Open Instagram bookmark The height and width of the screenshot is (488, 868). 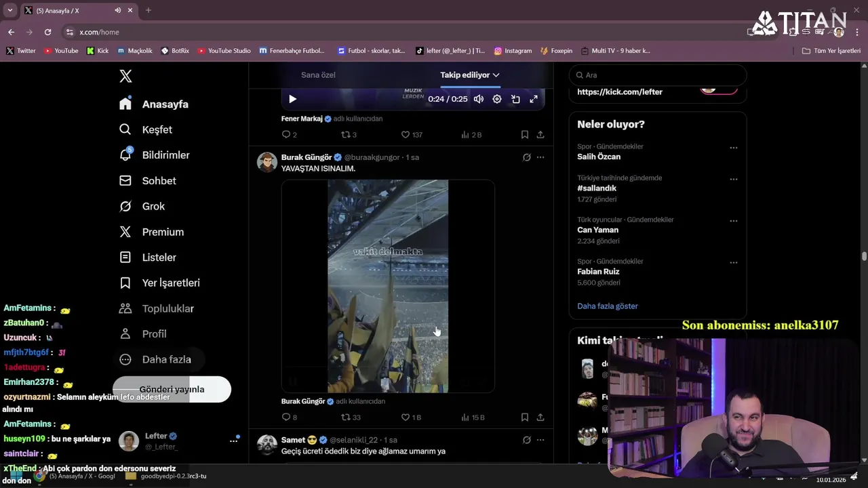tap(513, 51)
